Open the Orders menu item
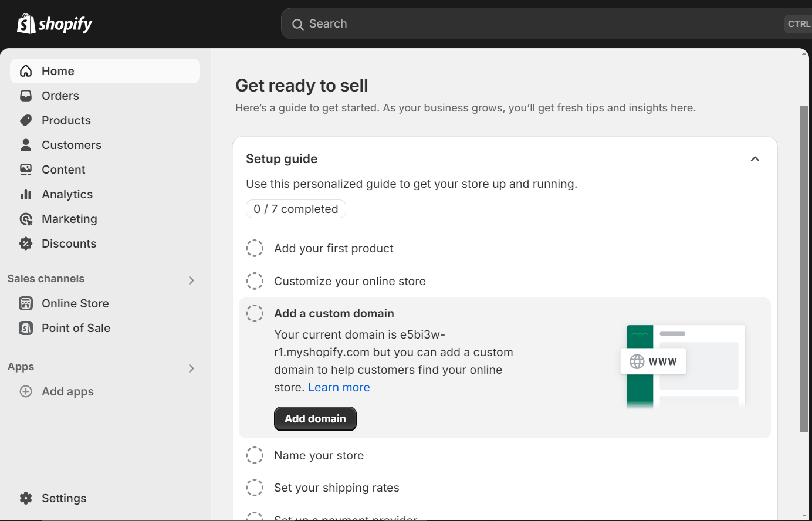The width and height of the screenshot is (812, 521). 105,96
